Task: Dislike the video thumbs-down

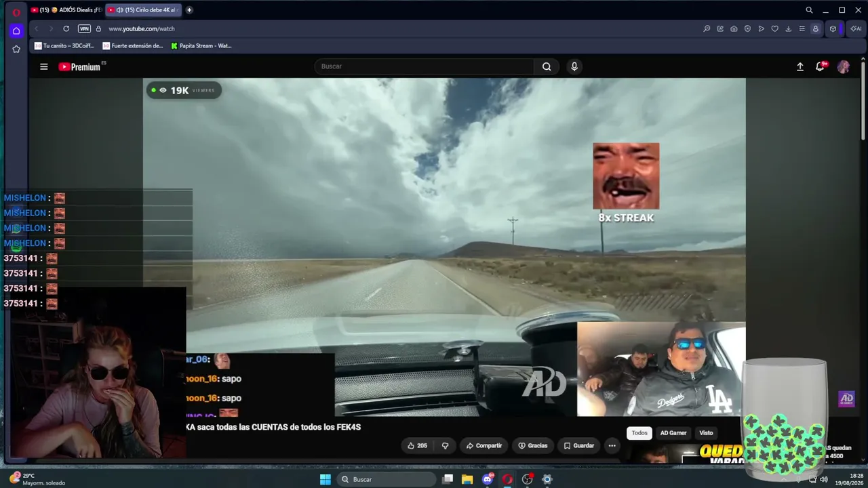Action: click(x=446, y=445)
